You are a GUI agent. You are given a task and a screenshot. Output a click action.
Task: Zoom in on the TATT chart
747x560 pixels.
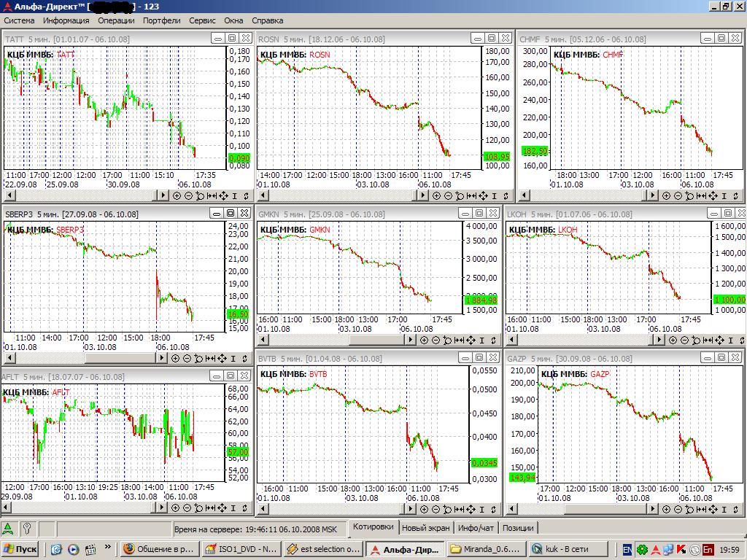[x=177, y=195]
